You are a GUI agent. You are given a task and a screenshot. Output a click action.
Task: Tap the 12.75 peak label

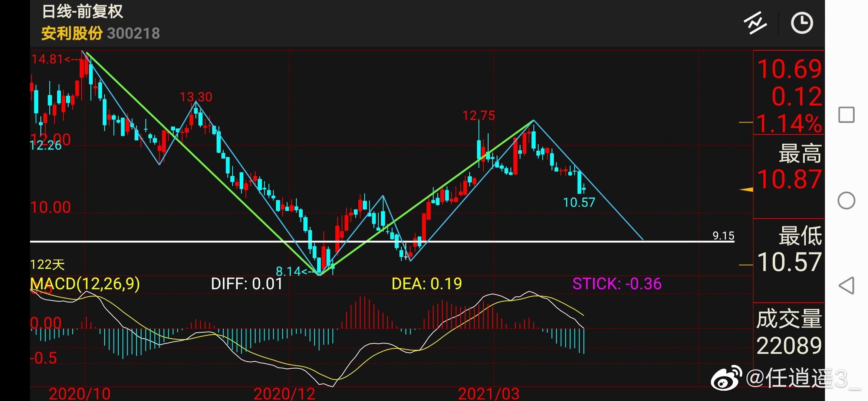pyautogui.click(x=479, y=115)
